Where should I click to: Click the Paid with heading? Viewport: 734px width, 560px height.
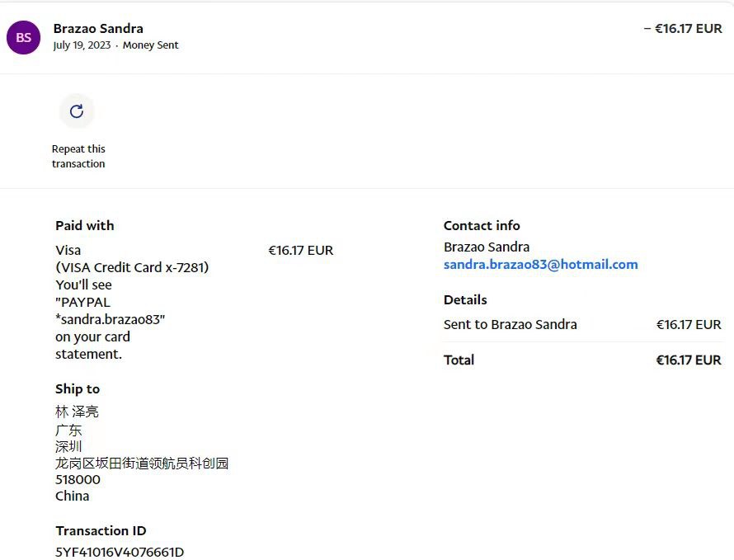85,225
